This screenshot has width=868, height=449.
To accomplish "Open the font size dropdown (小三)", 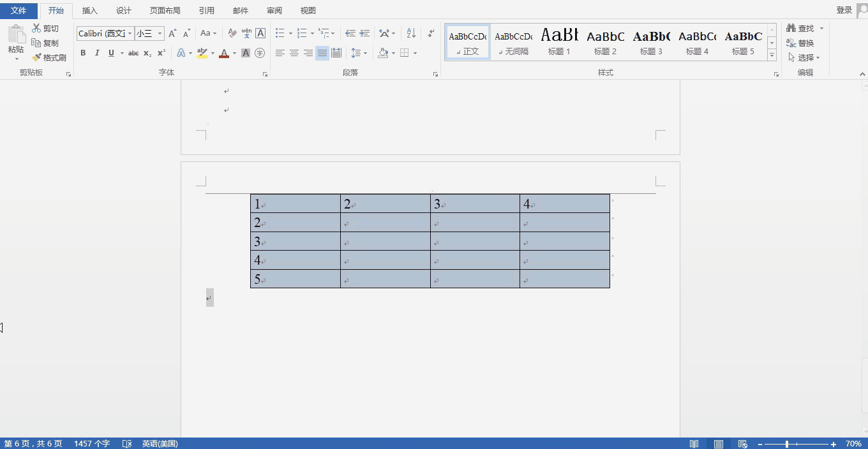I will [x=160, y=33].
